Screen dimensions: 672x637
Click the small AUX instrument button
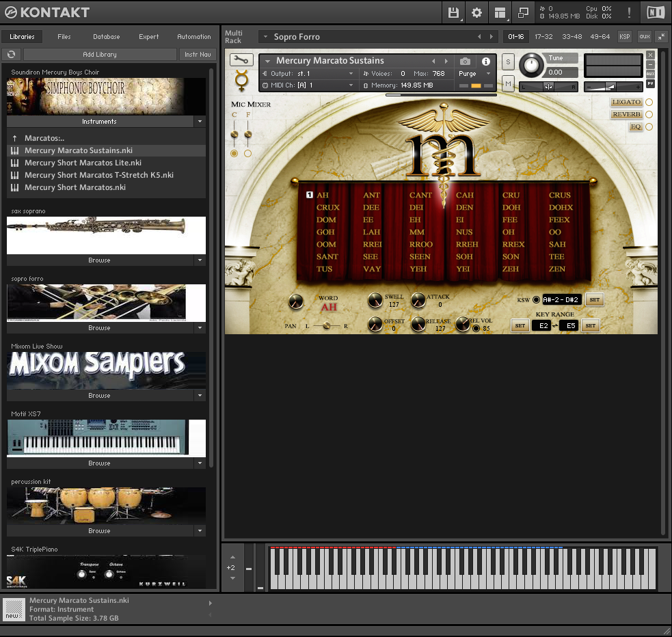(x=650, y=74)
